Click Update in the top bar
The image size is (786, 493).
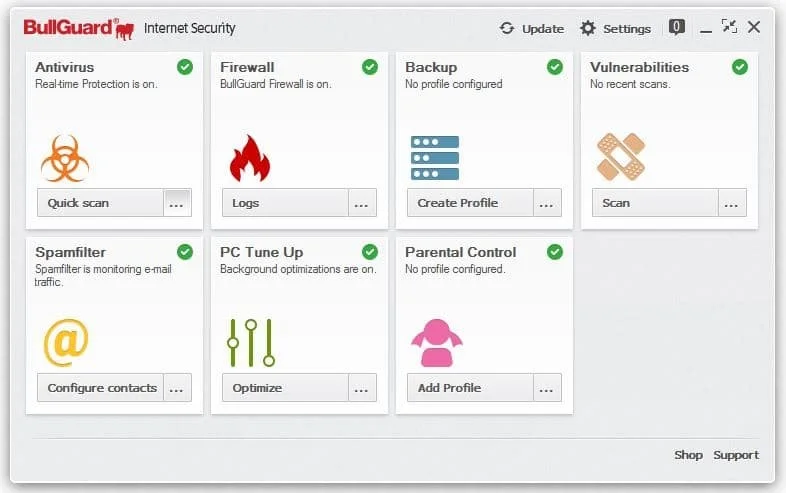pos(532,29)
